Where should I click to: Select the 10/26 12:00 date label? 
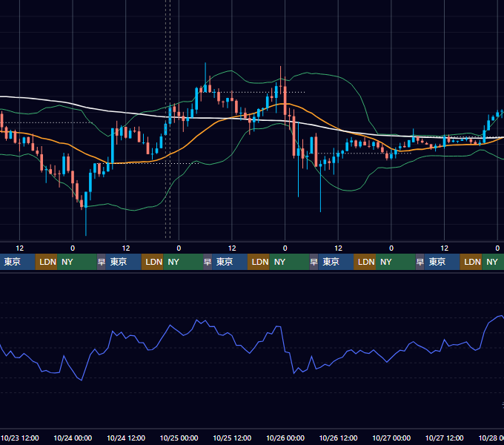[338, 438]
